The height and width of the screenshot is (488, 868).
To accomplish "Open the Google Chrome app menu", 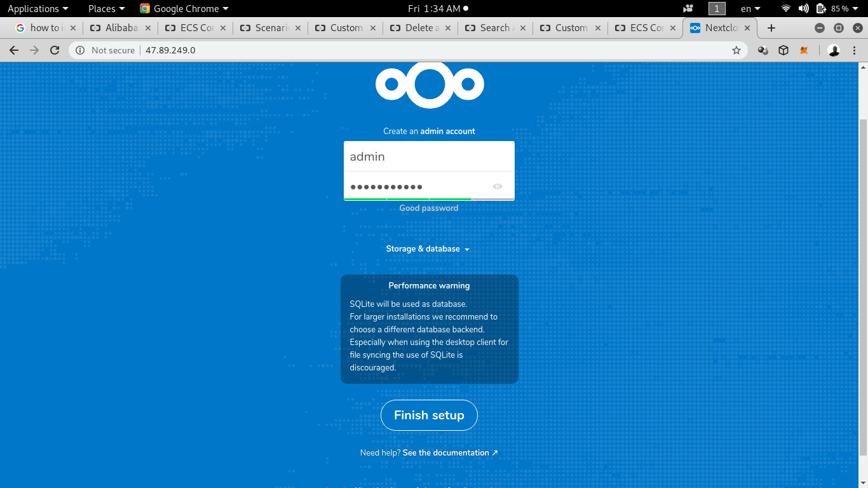I will pos(184,8).
